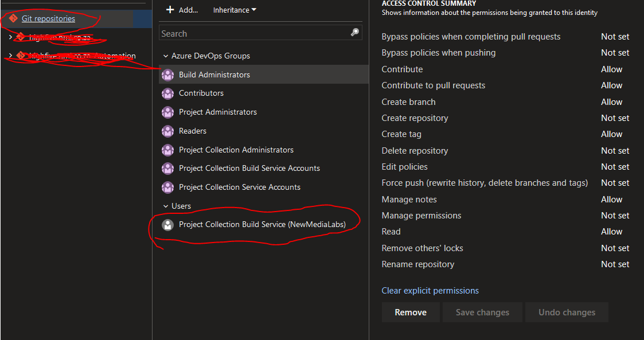Screen dimensions: 644x340
Task: Click the Project Collection Build Service user icon
Action: 167,225
